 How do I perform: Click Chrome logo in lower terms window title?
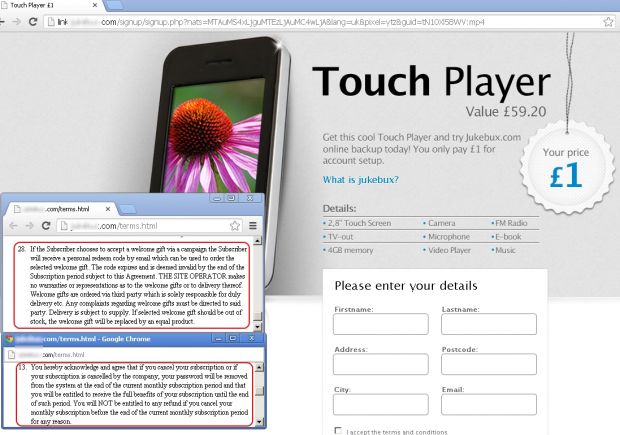[9, 339]
